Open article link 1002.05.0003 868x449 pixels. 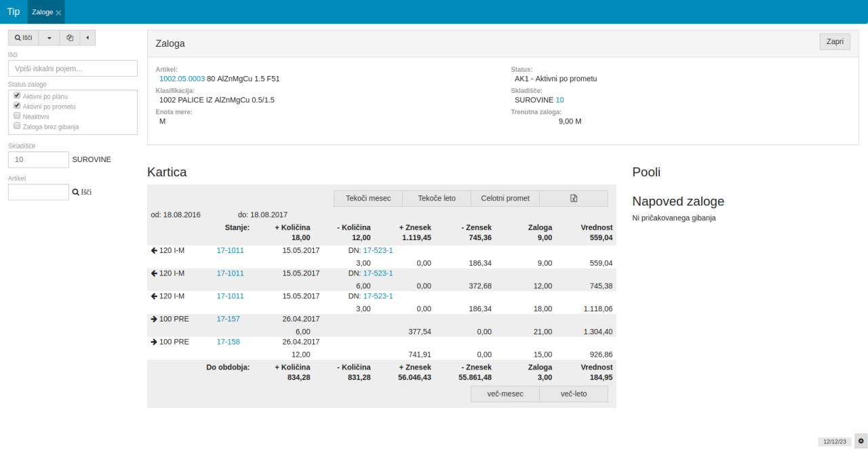click(x=182, y=79)
